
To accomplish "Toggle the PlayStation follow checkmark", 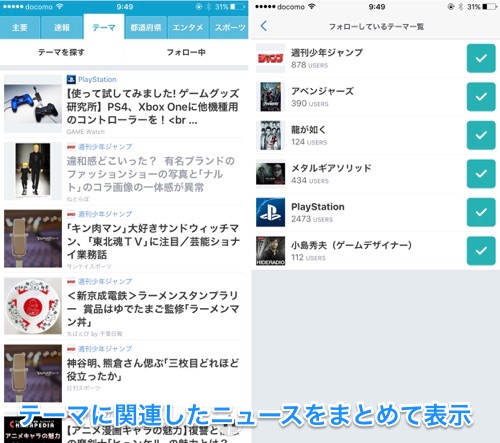I will pos(481,212).
